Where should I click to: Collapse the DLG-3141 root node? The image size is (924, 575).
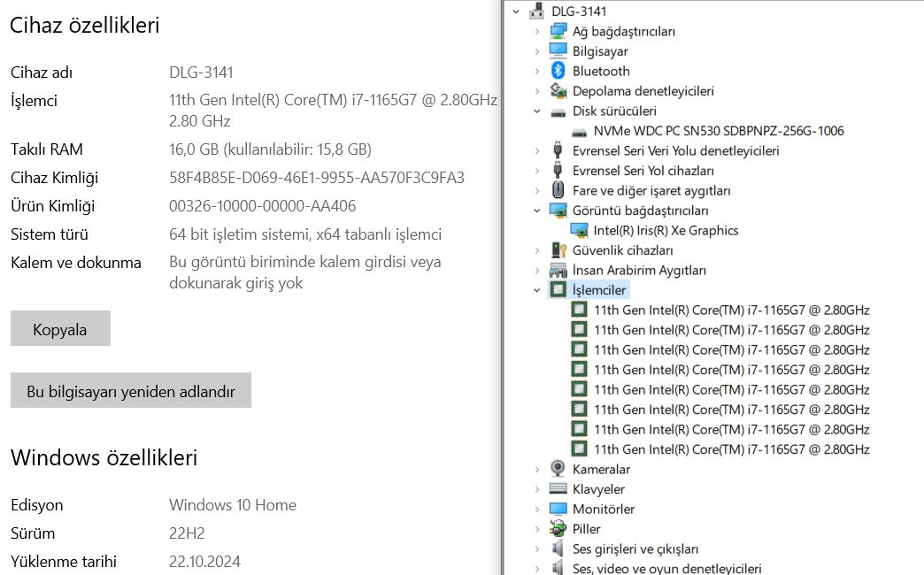coord(516,11)
